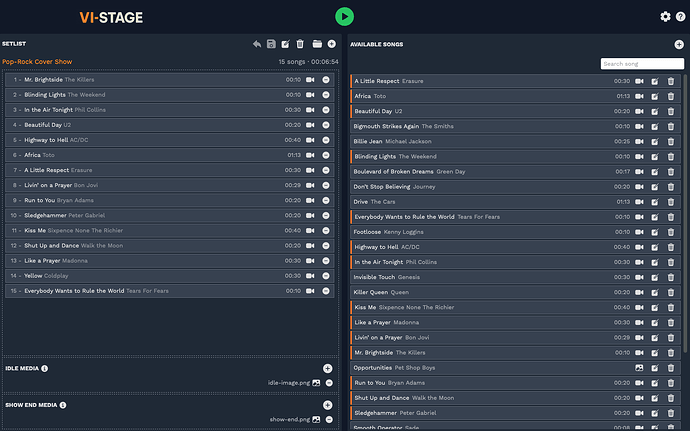Edit Opportunities by Pet Shop Boys
The image size is (690, 431).
pyautogui.click(x=655, y=368)
